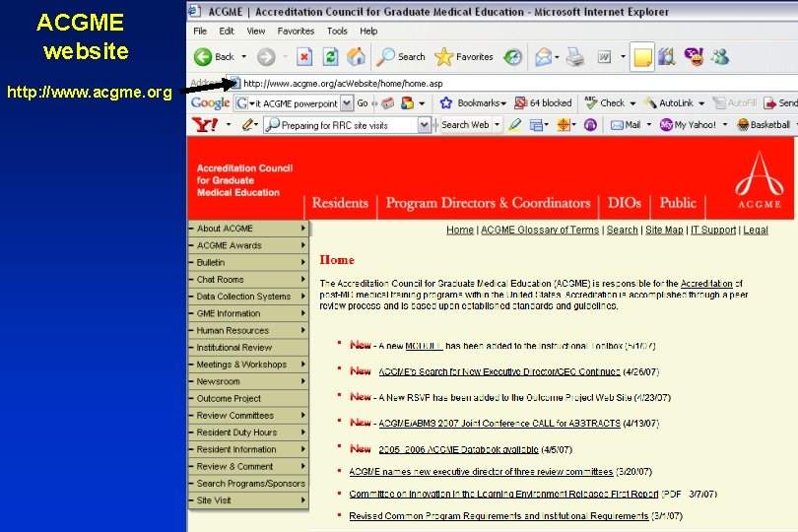Open the Outcome Project sidebar item
798x532 pixels.
pyautogui.click(x=248, y=399)
